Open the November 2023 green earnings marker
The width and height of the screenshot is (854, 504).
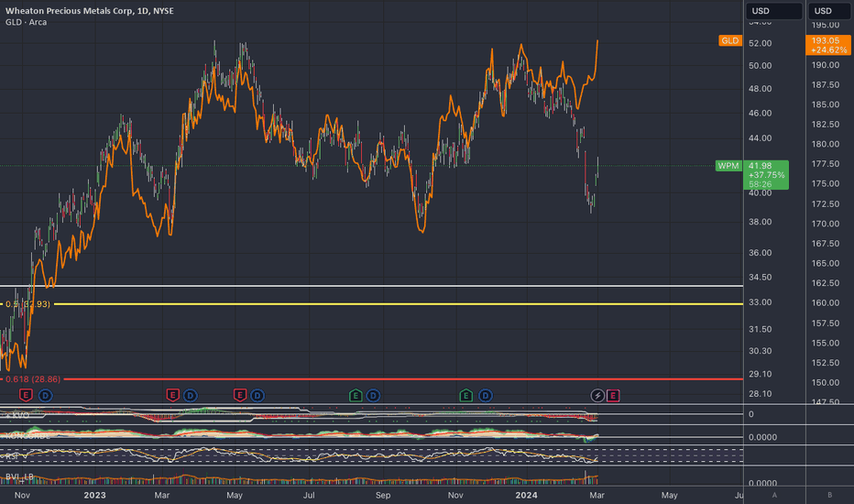pyautogui.click(x=465, y=395)
